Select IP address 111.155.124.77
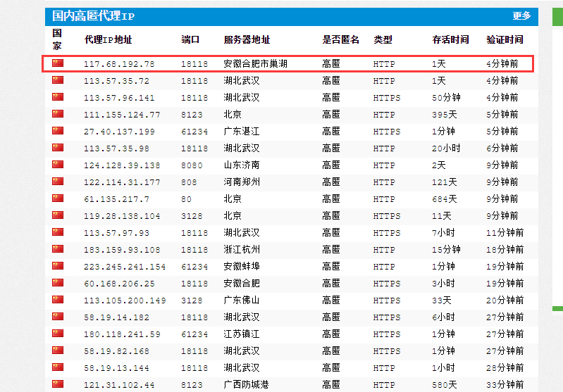Viewport: 563px width, 392px height. 122,115
